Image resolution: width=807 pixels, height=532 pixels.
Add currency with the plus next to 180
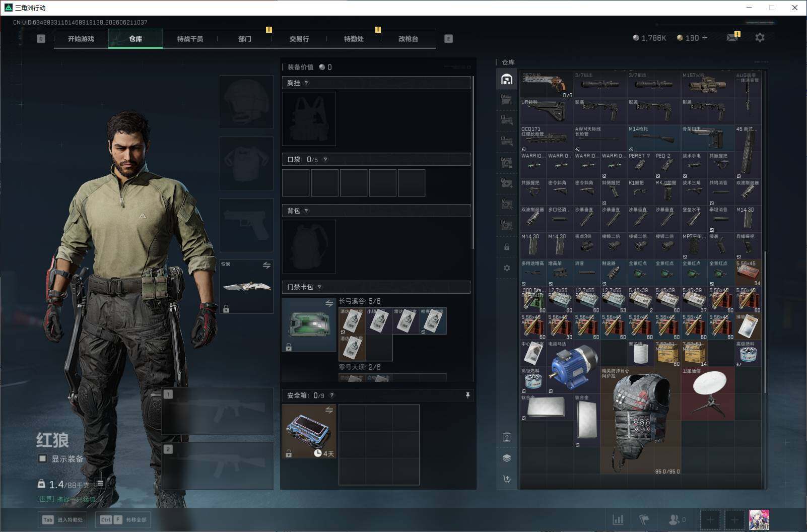tap(705, 38)
